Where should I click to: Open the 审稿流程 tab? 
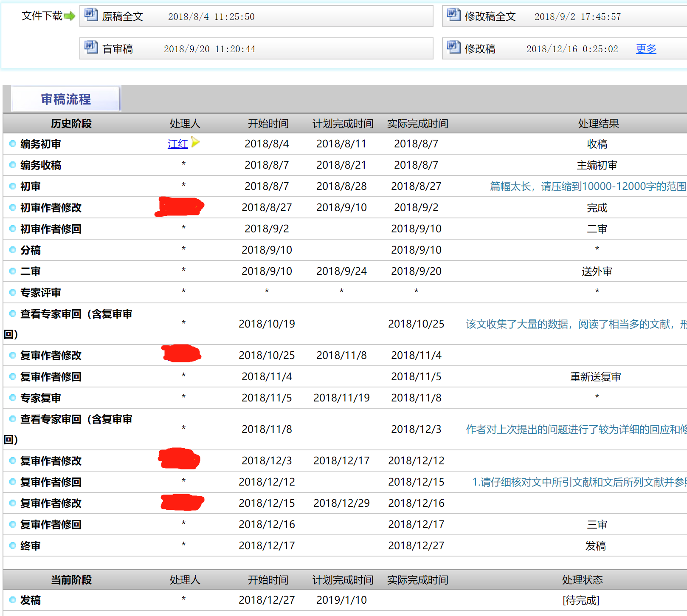[66, 99]
